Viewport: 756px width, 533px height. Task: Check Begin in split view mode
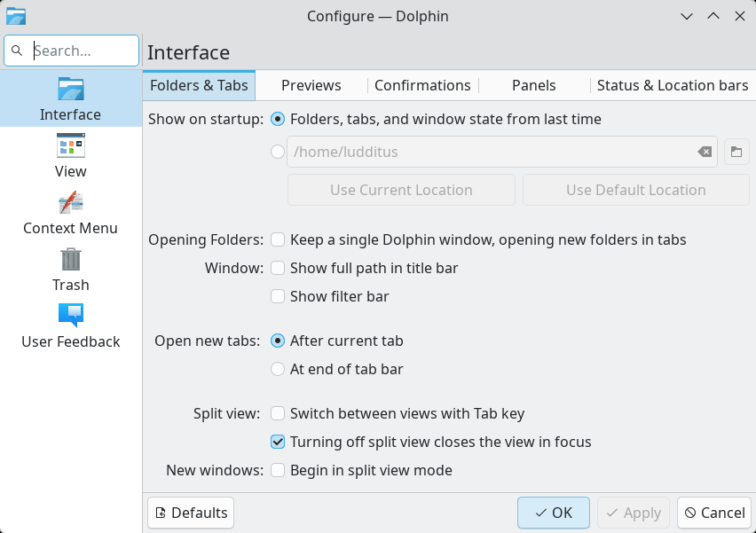coord(278,470)
